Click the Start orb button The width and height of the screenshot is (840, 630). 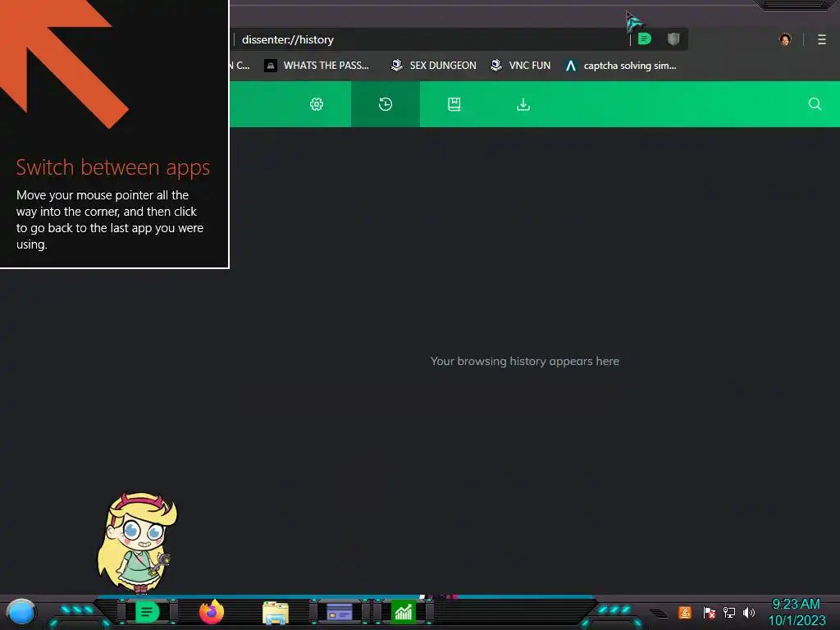(x=21, y=612)
